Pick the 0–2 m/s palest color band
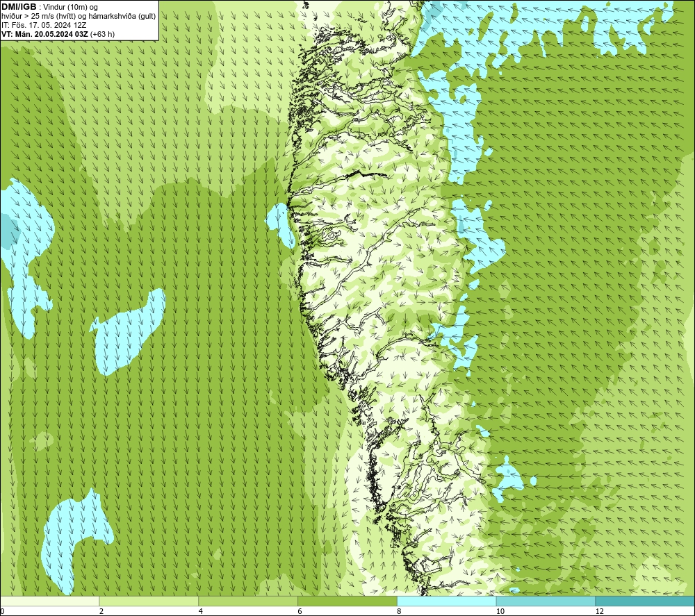The width and height of the screenshot is (695, 616). [49, 601]
